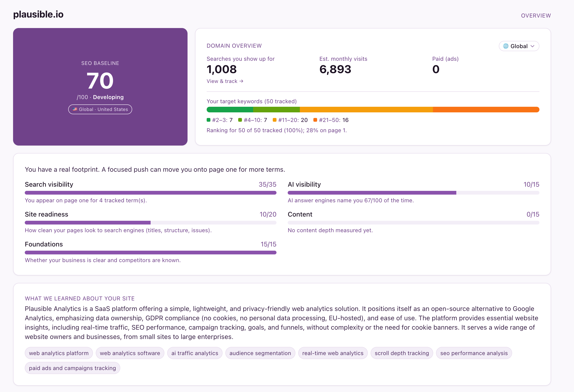Expand the Global region dropdown chevron
The image size is (574, 392).
coord(532,46)
